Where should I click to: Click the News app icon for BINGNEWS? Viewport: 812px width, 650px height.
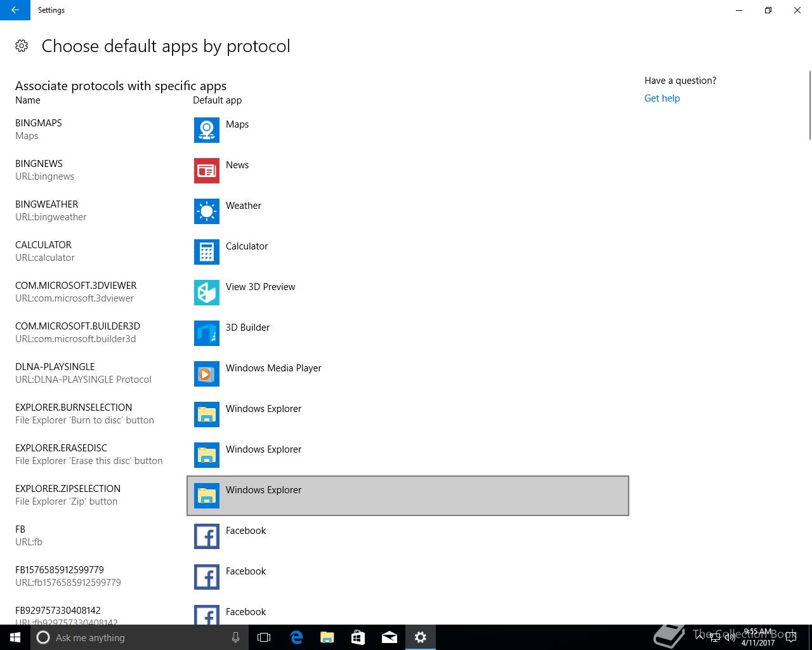[207, 171]
